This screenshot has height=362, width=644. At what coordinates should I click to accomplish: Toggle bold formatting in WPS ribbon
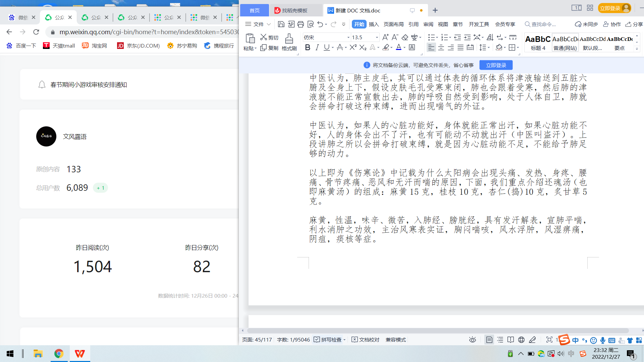pyautogui.click(x=307, y=48)
